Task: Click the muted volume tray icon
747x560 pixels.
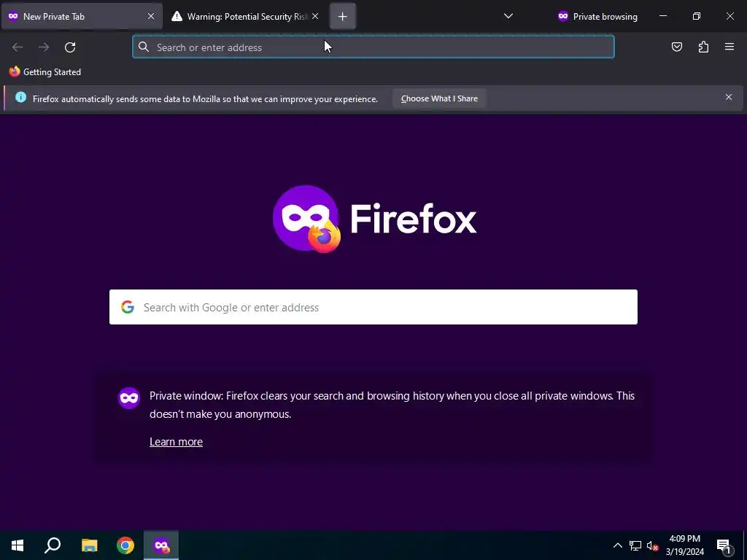Action: (653, 545)
